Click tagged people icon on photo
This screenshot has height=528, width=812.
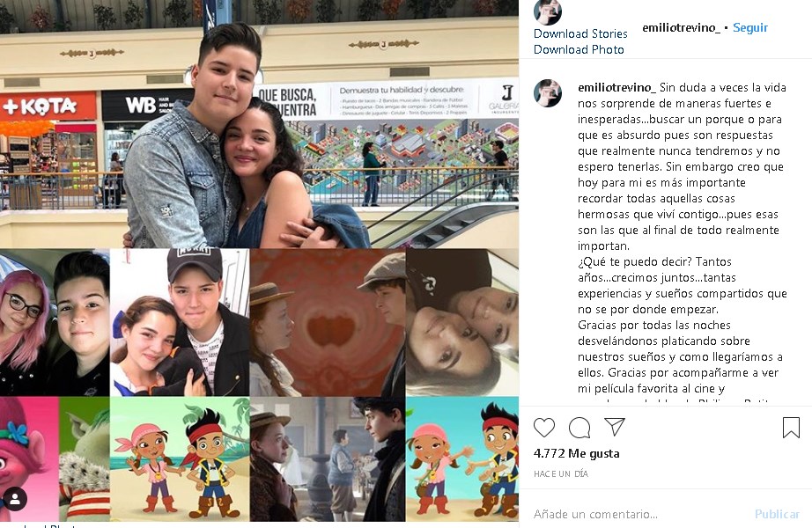(x=15, y=499)
